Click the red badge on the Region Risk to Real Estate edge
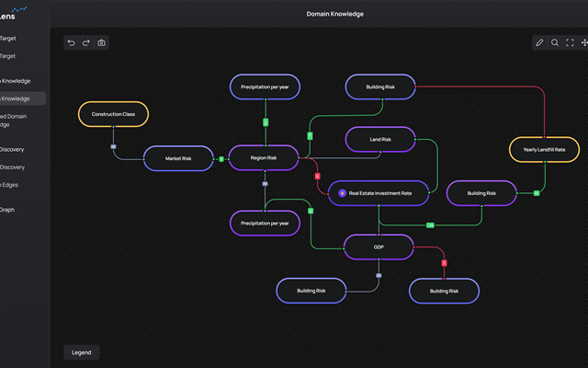The width and height of the screenshot is (588, 368). click(317, 176)
